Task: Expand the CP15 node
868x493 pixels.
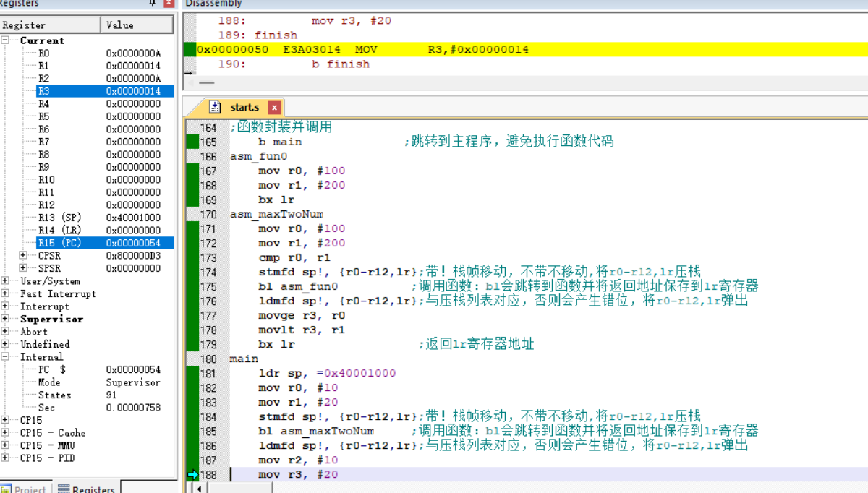Action: (x=5, y=420)
